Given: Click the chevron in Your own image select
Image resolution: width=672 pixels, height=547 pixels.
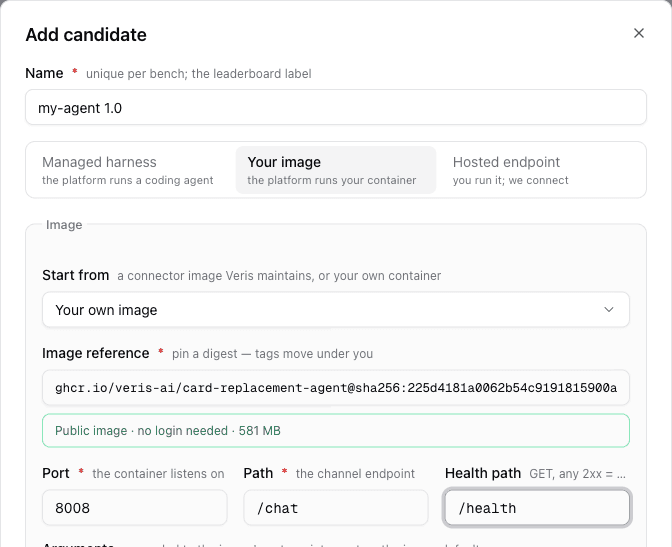Looking at the screenshot, I should pos(609,310).
